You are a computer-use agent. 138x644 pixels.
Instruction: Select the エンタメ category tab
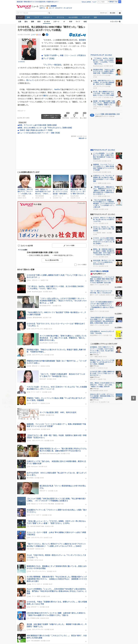point(47,21)
